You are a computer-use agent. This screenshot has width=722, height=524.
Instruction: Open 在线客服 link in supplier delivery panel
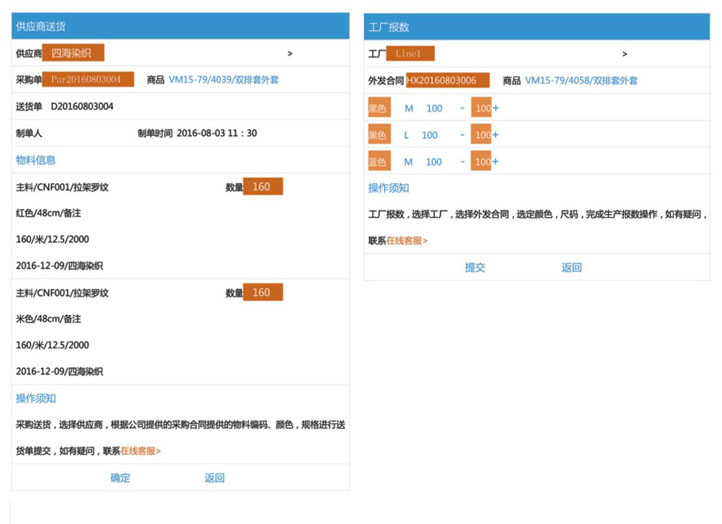(x=141, y=451)
